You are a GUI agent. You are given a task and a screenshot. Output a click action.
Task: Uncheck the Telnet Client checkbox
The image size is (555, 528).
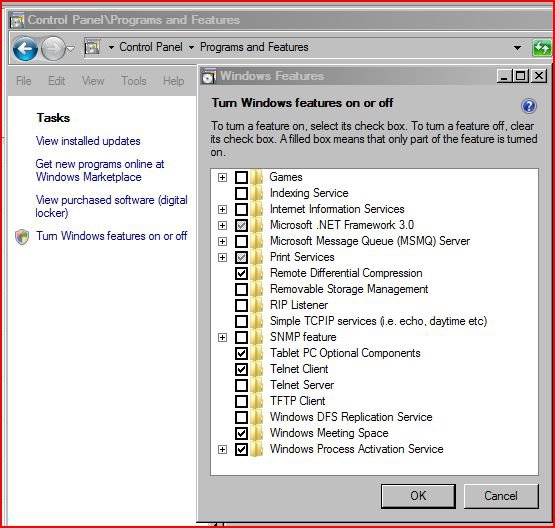point(241,369)
